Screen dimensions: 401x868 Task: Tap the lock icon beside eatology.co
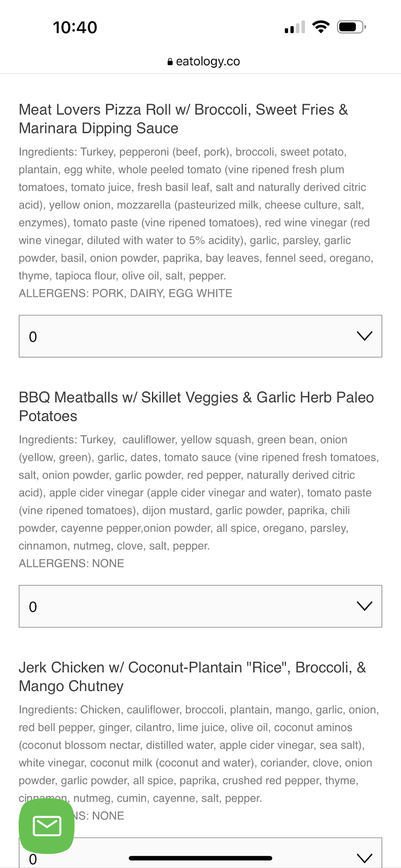[170, 62]
